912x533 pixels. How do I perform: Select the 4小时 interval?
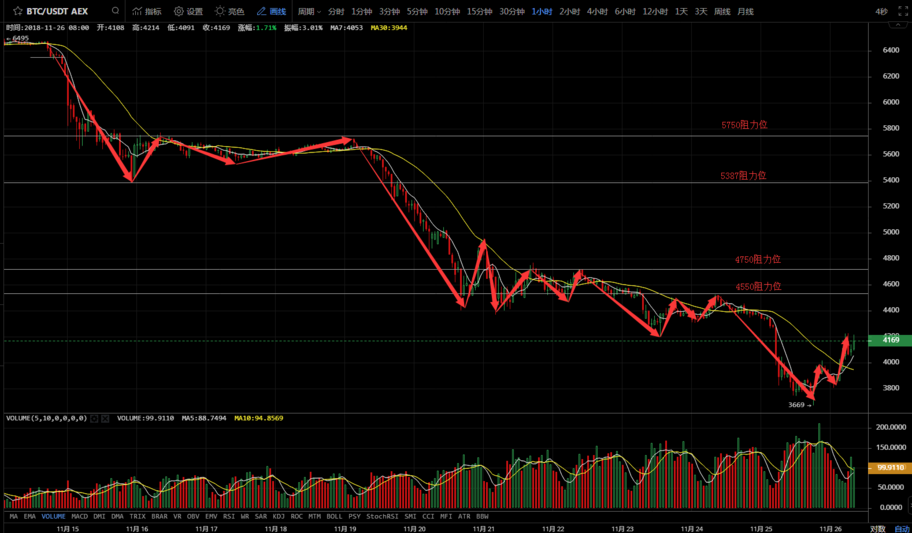pos(597,11)
